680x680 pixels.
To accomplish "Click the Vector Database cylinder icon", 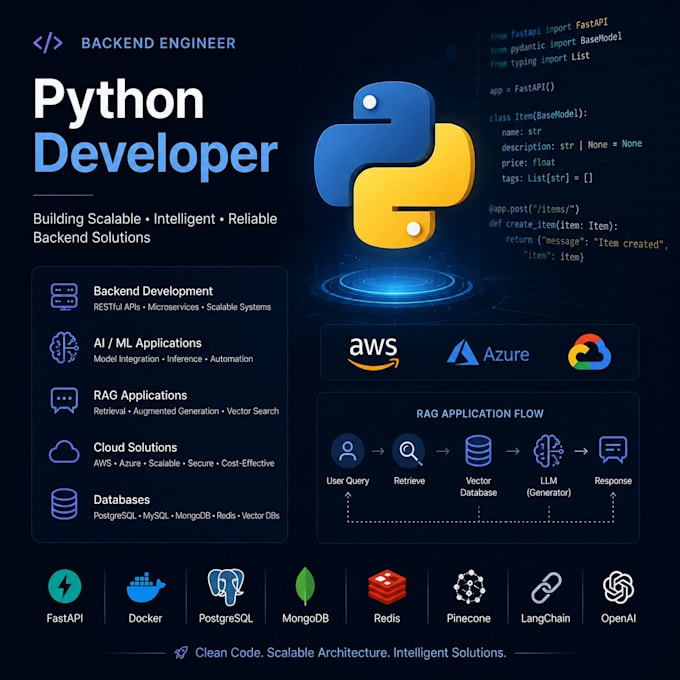I will [x=478, y=451].
